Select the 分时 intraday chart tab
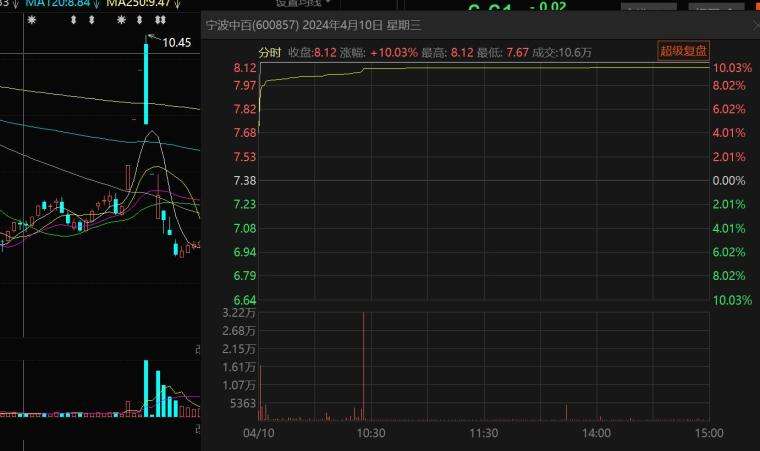This screenshot has width=760, height=451. [x=270, y=52]
